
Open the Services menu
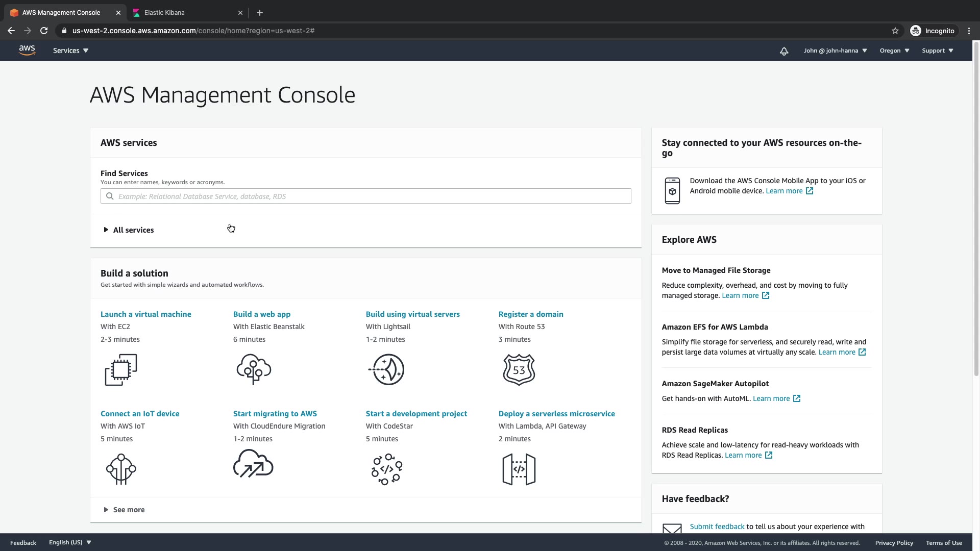(x=70, y=51)
